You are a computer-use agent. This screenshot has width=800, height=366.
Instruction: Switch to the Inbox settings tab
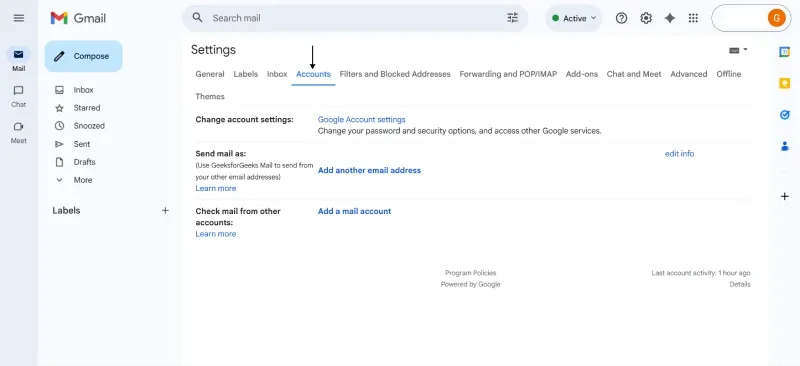277,74
